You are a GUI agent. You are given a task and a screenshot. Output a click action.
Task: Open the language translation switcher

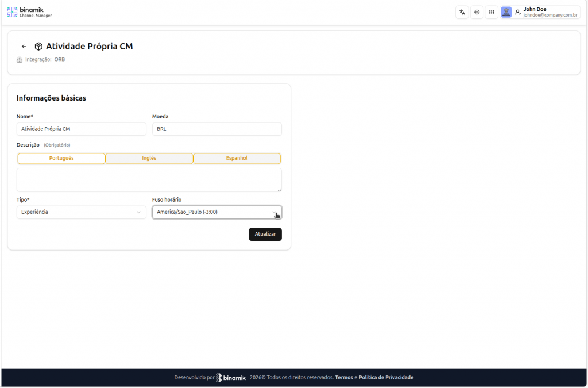point(462,12)
